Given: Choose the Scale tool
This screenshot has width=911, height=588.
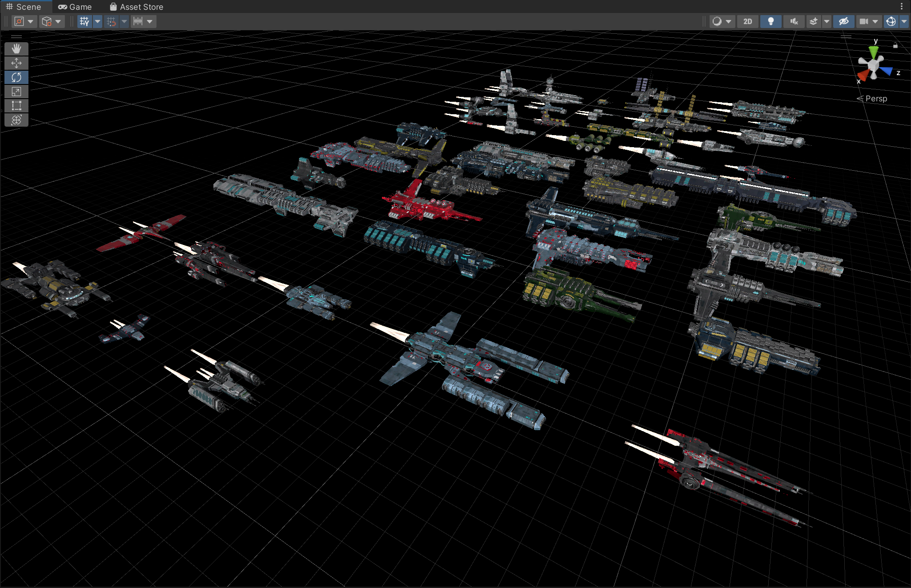Looking at the screenshot, I should [x=16, y=92].
